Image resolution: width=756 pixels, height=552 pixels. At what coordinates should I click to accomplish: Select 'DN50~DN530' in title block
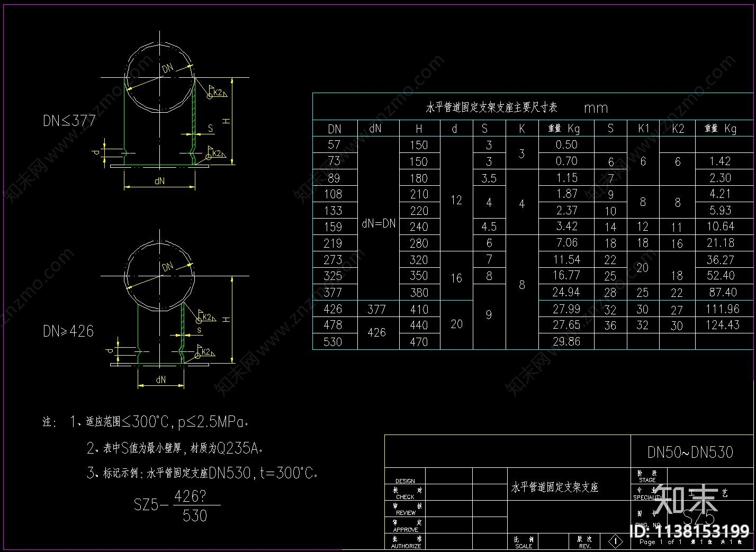point(690,453)
